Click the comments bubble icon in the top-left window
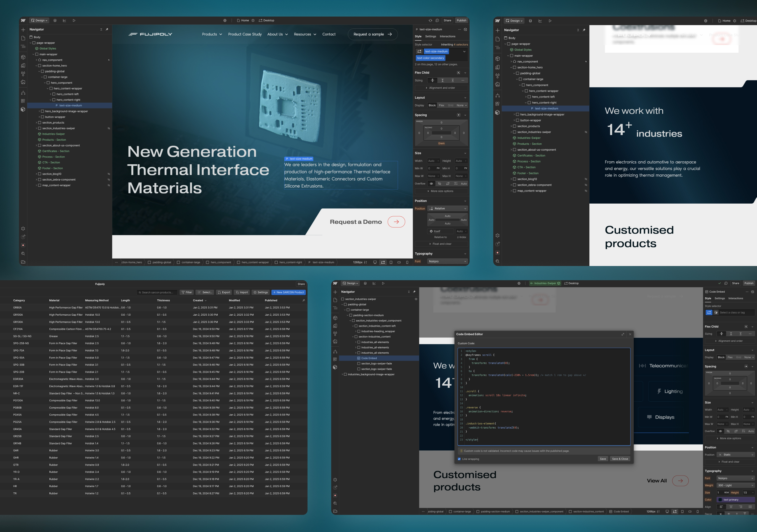 coord(437,20)
